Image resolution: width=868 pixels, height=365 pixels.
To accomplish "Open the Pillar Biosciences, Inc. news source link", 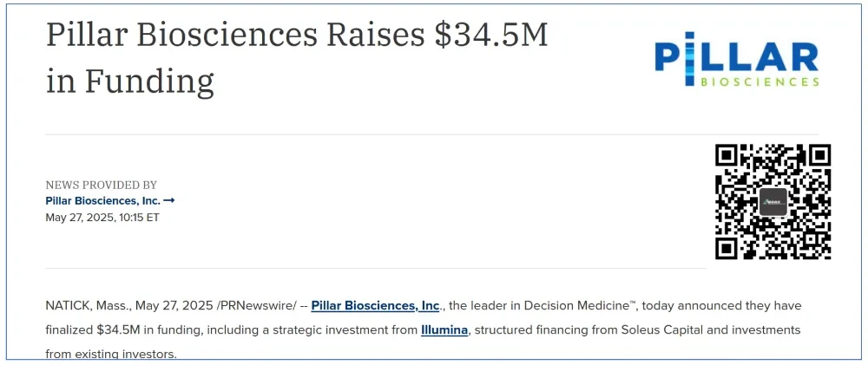I will point(103,201).
